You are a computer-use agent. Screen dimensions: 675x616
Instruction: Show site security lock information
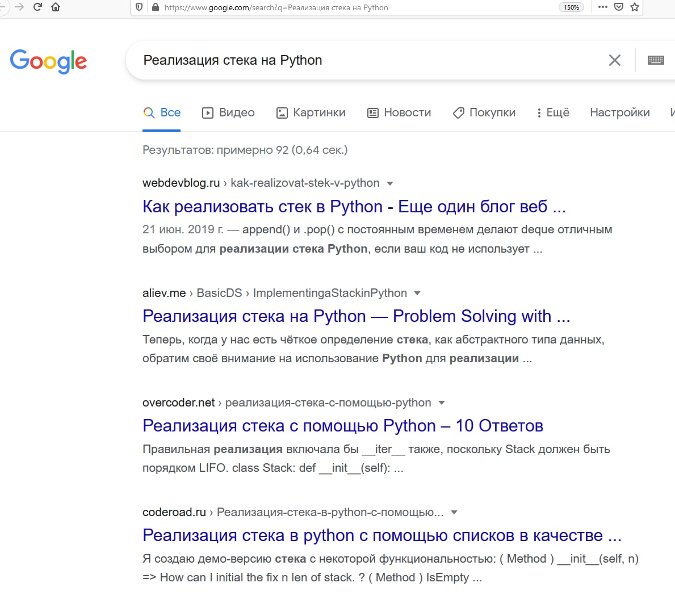tap(156, 7)
